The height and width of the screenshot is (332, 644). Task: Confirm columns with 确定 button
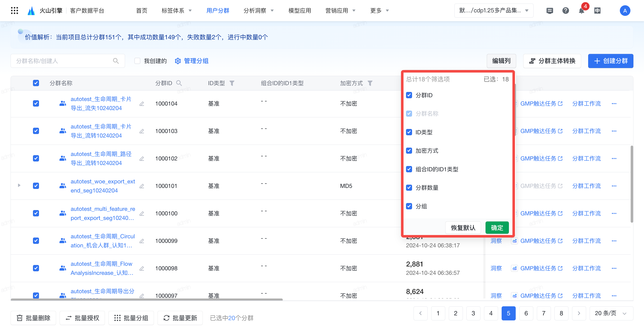pyautogui.click(x=497, y=228)
